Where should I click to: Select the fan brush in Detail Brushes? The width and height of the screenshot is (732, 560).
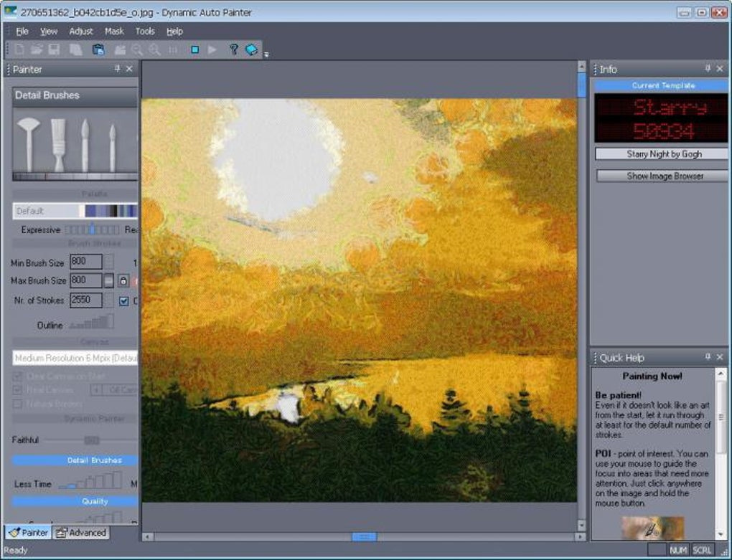pyautogui.click(x=29, y=144)
